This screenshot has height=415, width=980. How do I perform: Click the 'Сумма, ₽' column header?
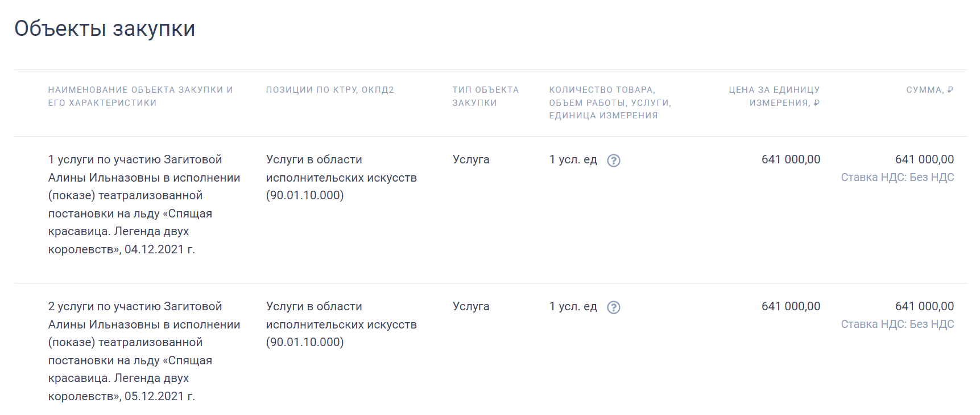point(930,90)
